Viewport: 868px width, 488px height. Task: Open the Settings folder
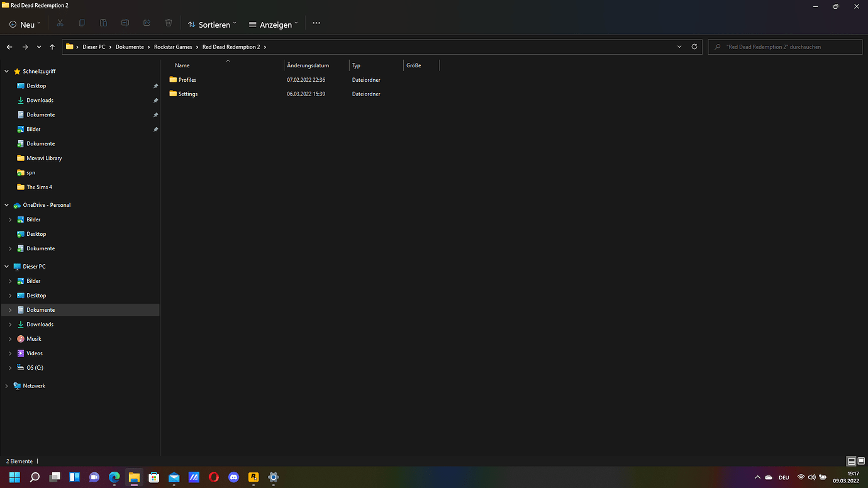(187, 93)
